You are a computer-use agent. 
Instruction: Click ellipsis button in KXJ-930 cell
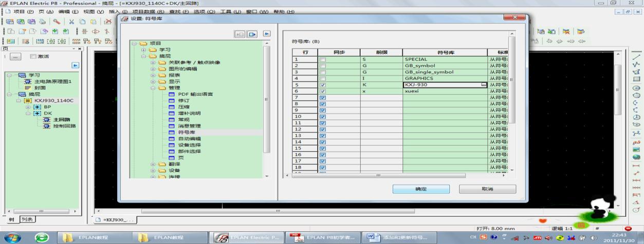coord(483,85)
